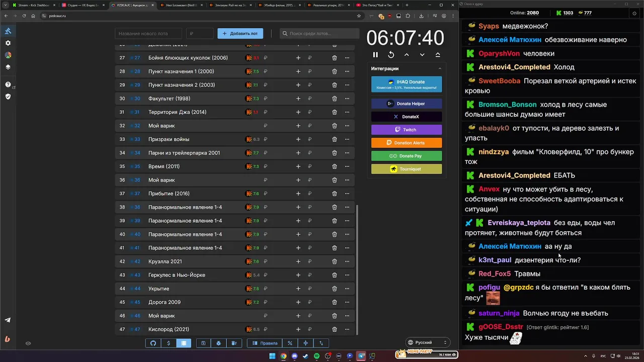The image size is (644, 362).
Task: Connect the Donation Alerts integration
Action: click(x=407, y=143)
